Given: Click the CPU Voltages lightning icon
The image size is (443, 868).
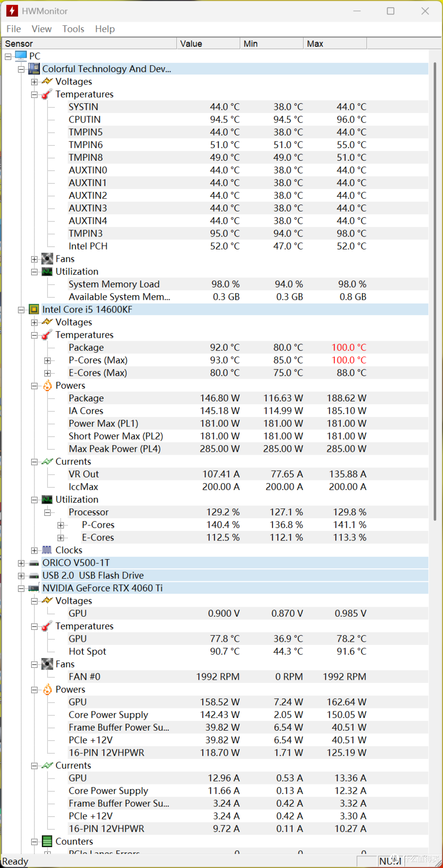Looking at the screenshot, I should 47,322.
